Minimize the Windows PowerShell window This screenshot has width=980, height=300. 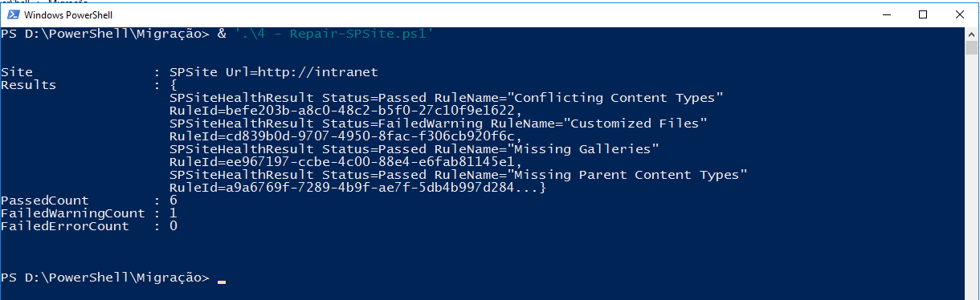(x=886, y=14)
